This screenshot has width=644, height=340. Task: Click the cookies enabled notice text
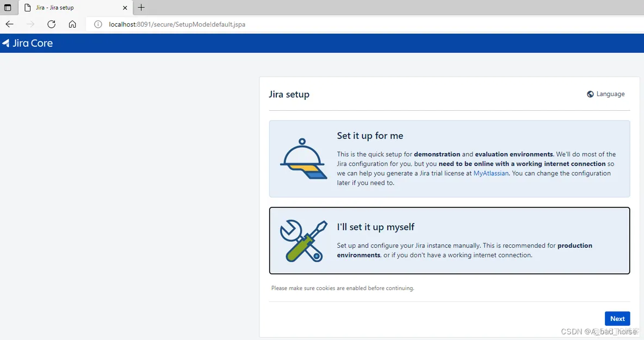(343, 288)
